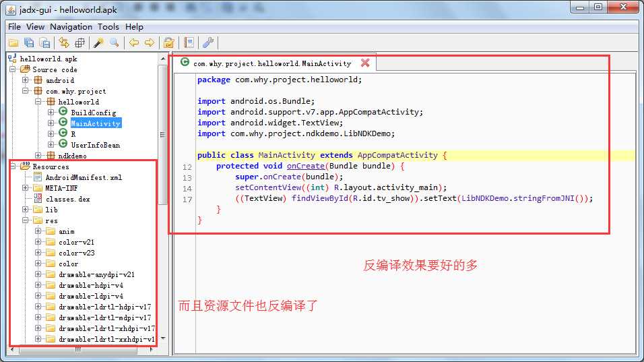
Task: Open the Help menu
Action: click(x=134, y=27)
